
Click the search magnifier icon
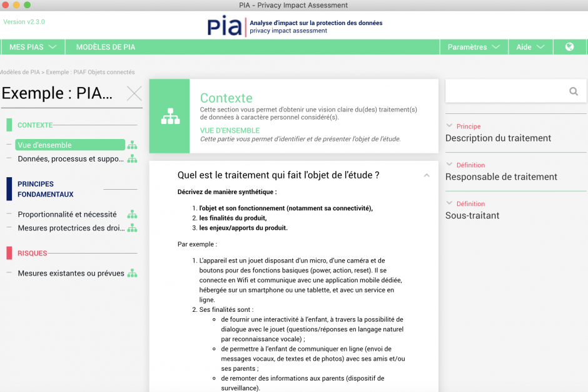click(574, 91)
